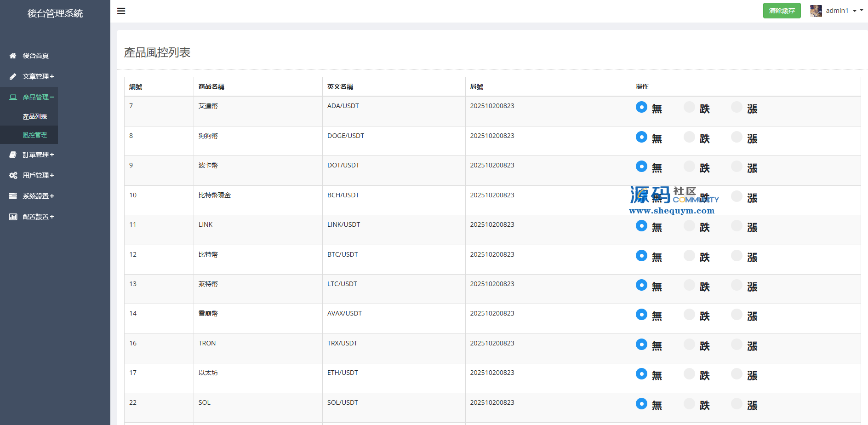Click the laptop icon for 產品管理
Viewport: 868px width, 425px height.
pyautogui.click(x=13, y=97)
